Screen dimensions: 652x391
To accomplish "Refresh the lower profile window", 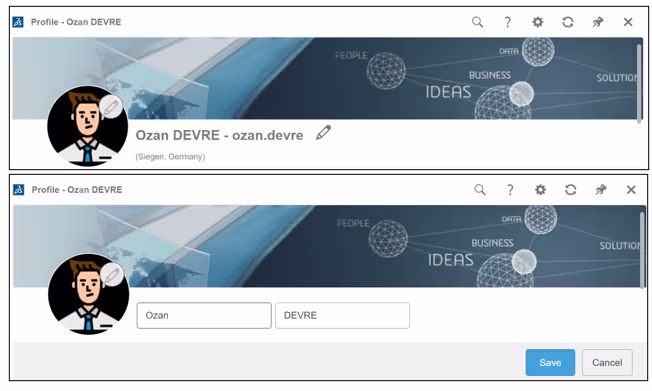I will [570, 190].
